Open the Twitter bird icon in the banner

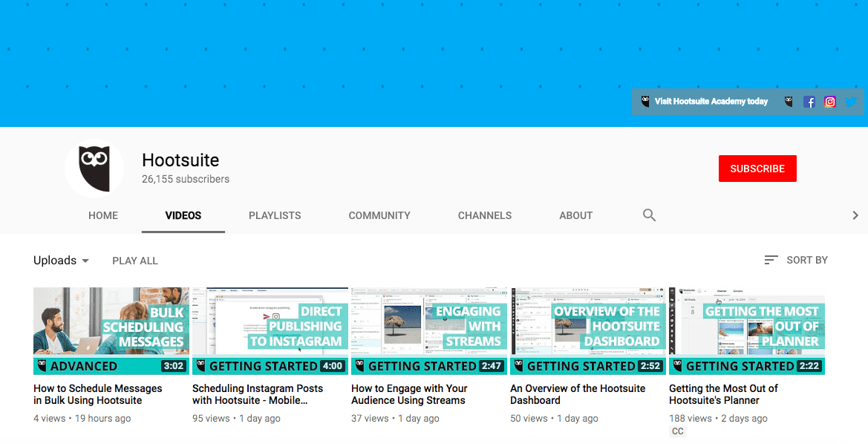[x=851, y=102]
